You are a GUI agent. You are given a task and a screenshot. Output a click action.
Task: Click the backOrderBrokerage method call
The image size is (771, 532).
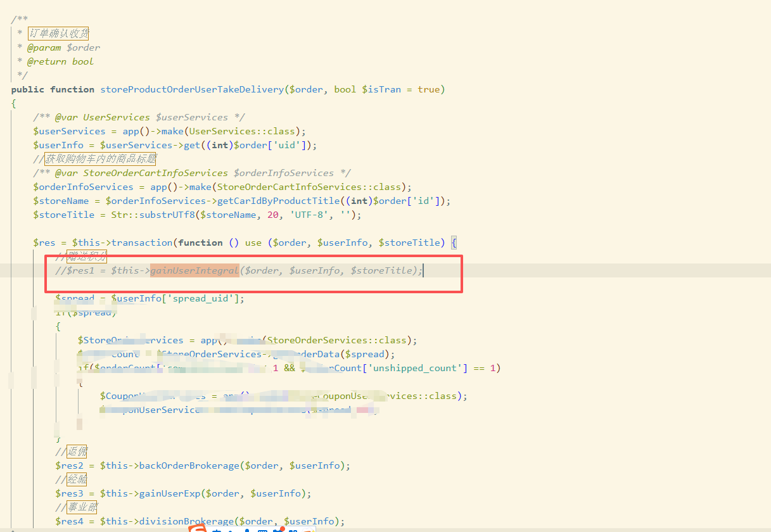coord(189,465)
